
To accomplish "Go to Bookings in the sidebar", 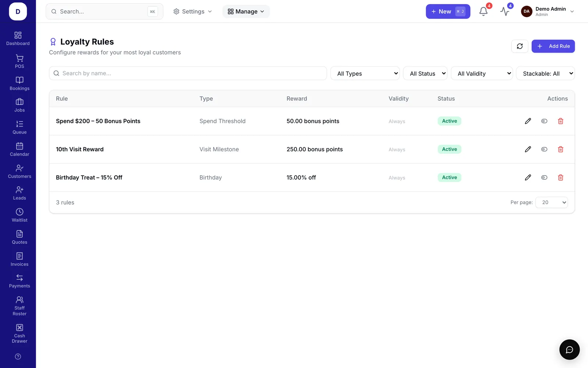I will click(19, 84).
